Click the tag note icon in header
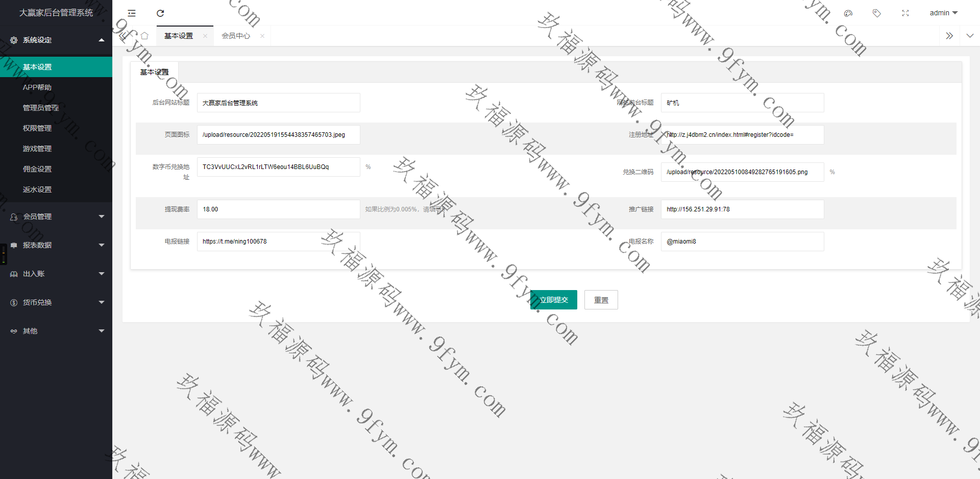Viewport: 980px width, 479px height. (x=876, y=13)
